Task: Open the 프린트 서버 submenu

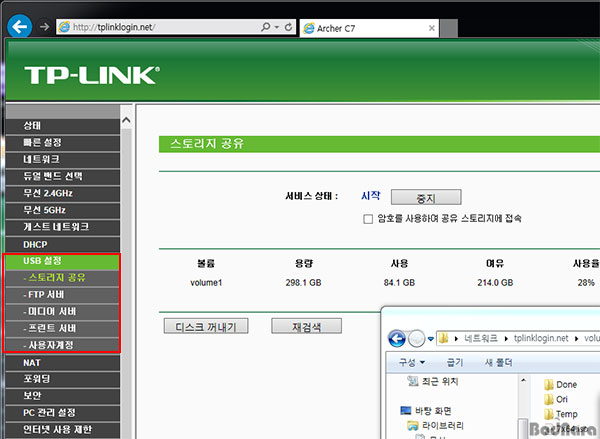Action: coord(63,328)
